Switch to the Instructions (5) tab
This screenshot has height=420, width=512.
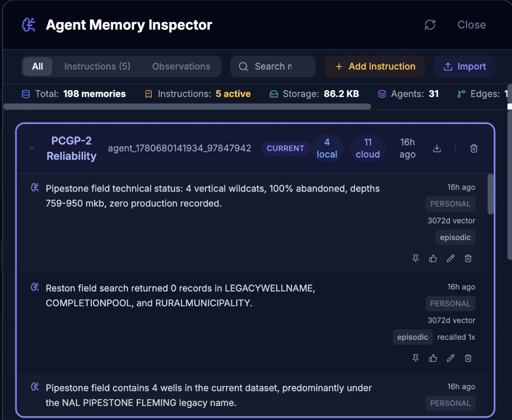click(97, 66)
